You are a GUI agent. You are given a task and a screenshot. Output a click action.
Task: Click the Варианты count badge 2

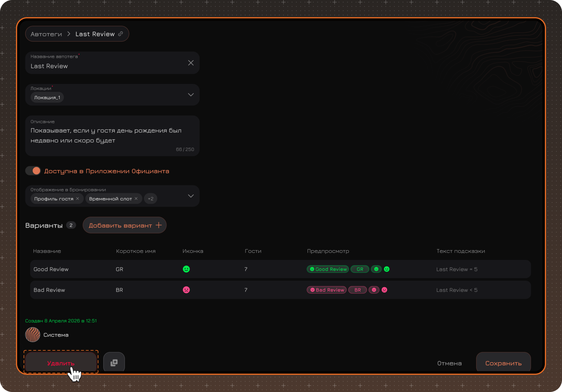(71, 225)
